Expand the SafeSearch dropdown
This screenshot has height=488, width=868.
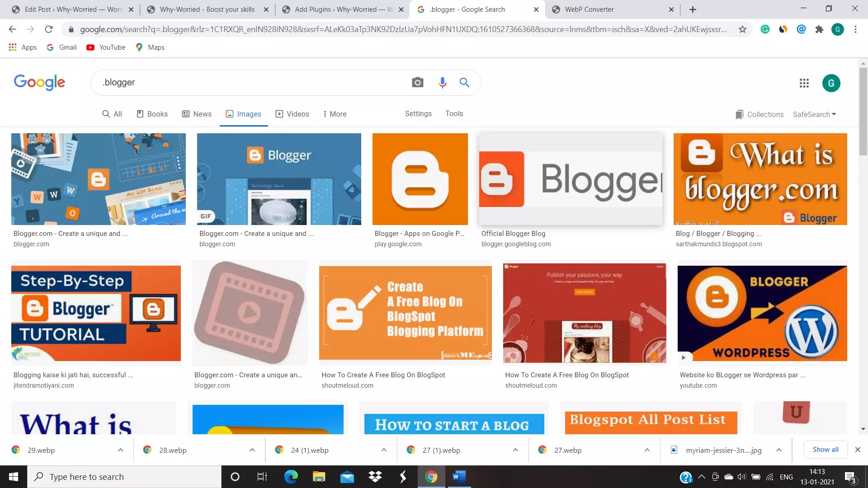tap(814, 114)
